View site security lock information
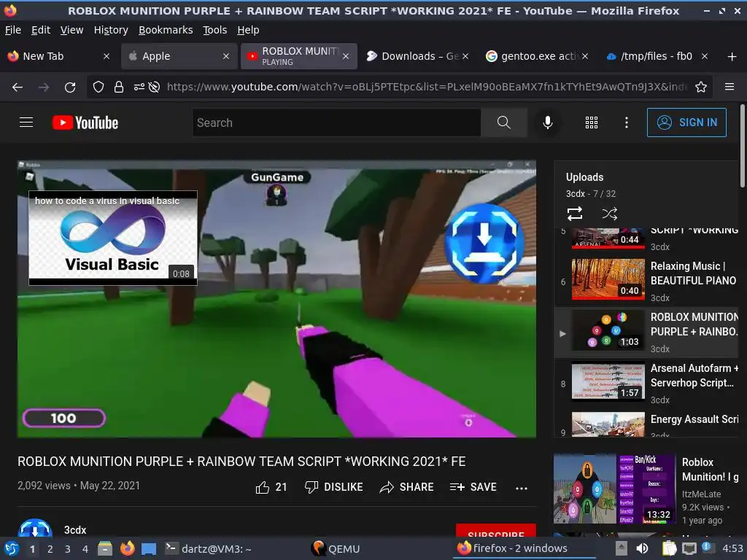This screenshot has width=747, height=560. 119,87
